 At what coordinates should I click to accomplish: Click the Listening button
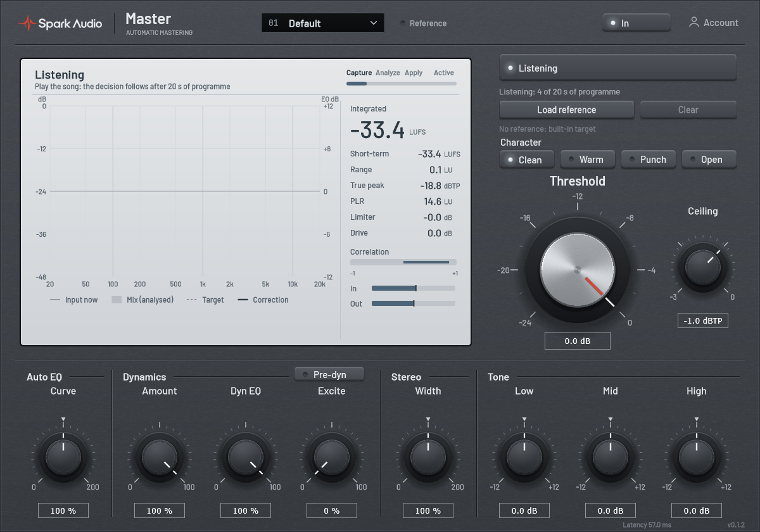(618, 68)
